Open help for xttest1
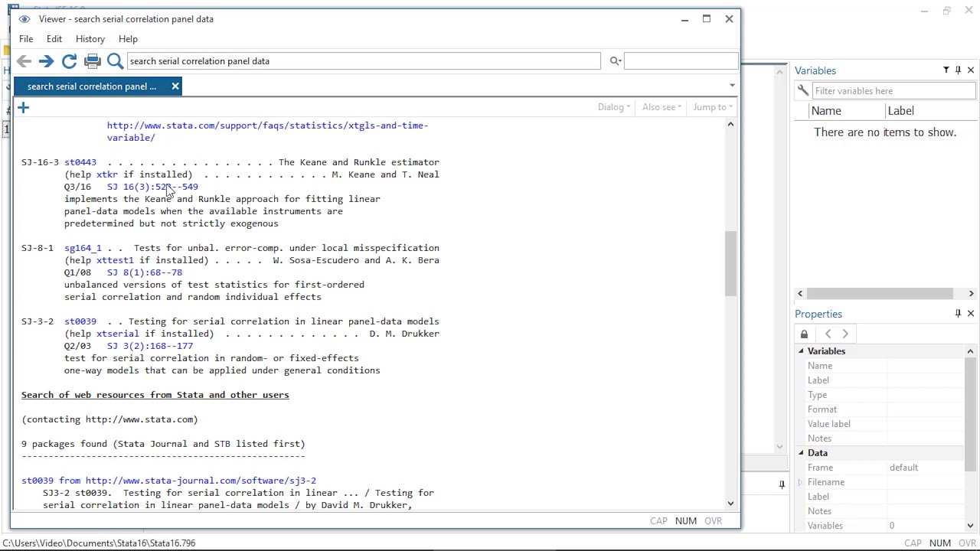The image size is (980, 551). 115,260
